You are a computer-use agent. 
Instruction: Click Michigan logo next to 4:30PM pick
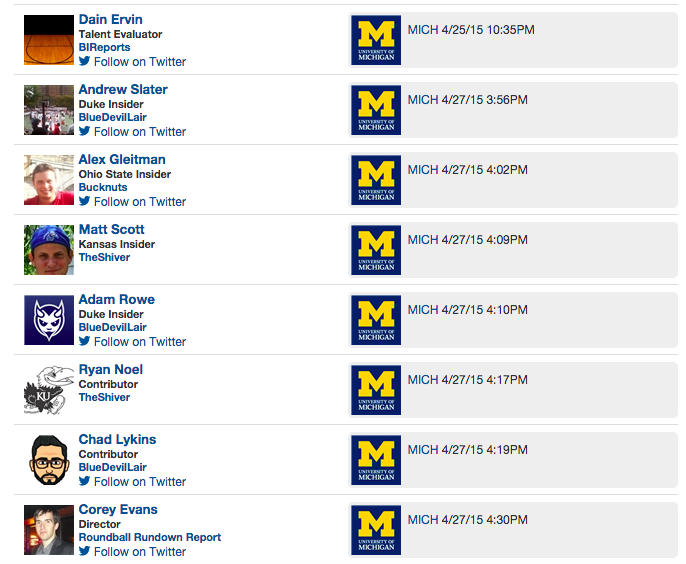pyautogui.click(x=377, y=531)
